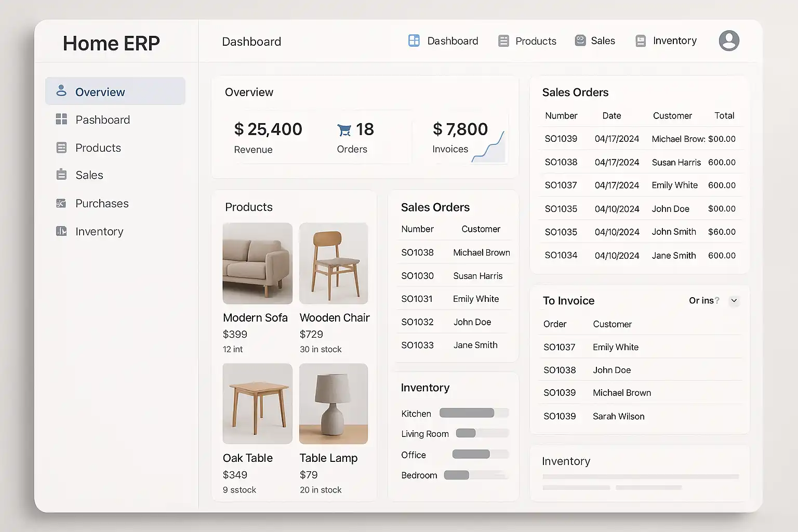
Task: Select order number "SO1032" for John Doe
Action: 417,322
